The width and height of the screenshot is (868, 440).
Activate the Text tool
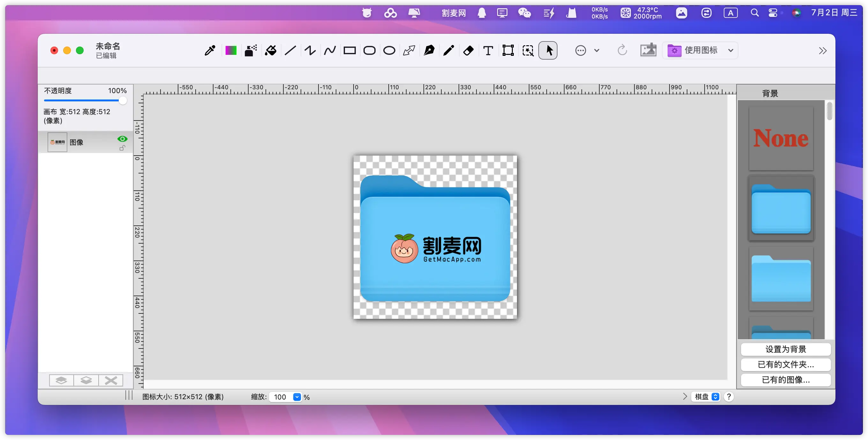(x=488, y=50)
